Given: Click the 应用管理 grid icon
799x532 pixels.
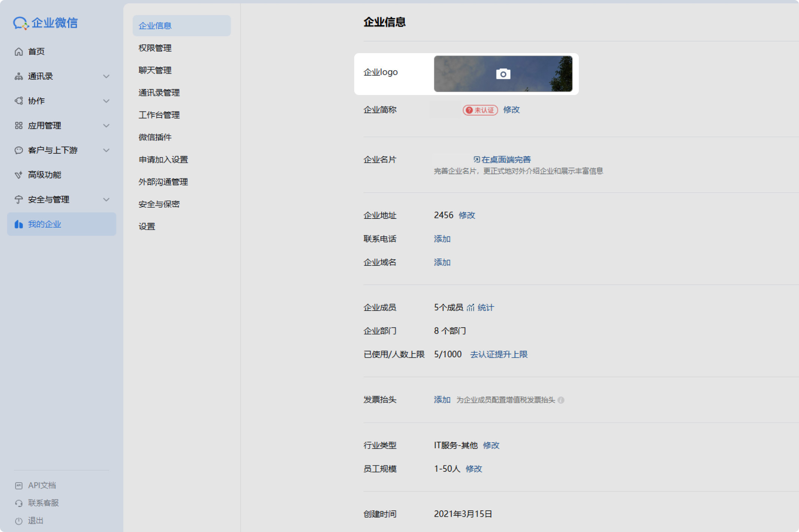Looking at the screenshot, I should tap(19, 126).
